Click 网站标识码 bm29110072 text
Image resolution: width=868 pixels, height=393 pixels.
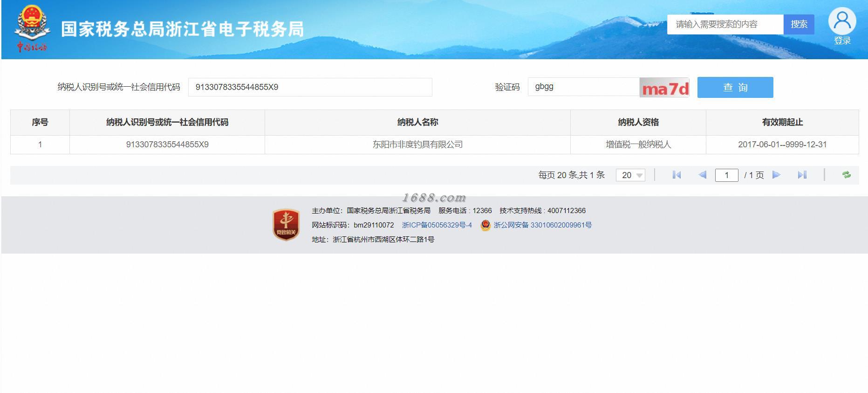353,225
